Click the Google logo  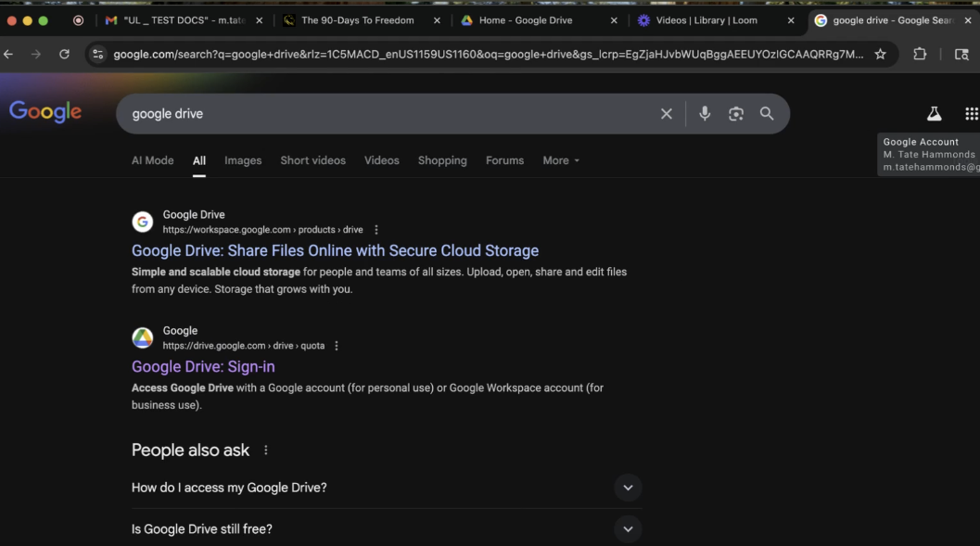45,112
